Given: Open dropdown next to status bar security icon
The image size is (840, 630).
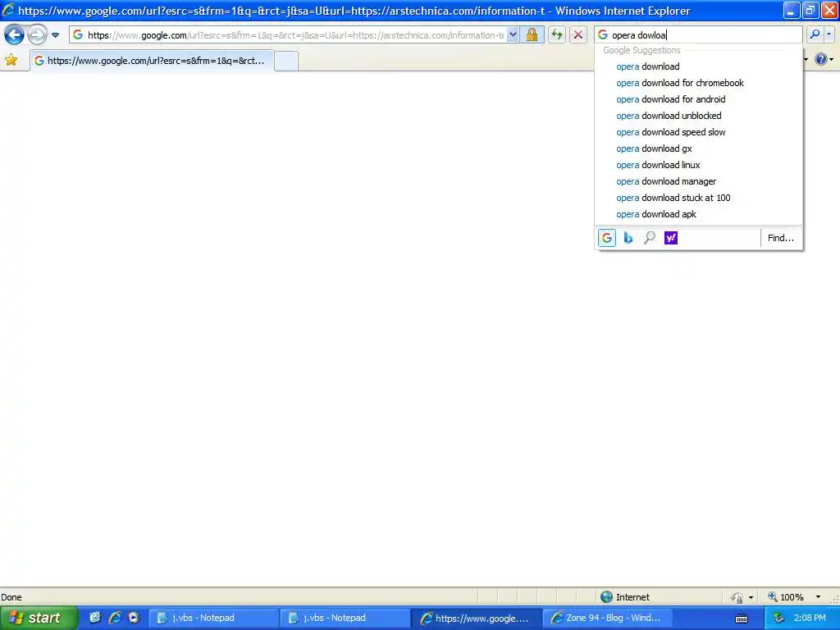Looking at the screenshot, I should (751, 597).
